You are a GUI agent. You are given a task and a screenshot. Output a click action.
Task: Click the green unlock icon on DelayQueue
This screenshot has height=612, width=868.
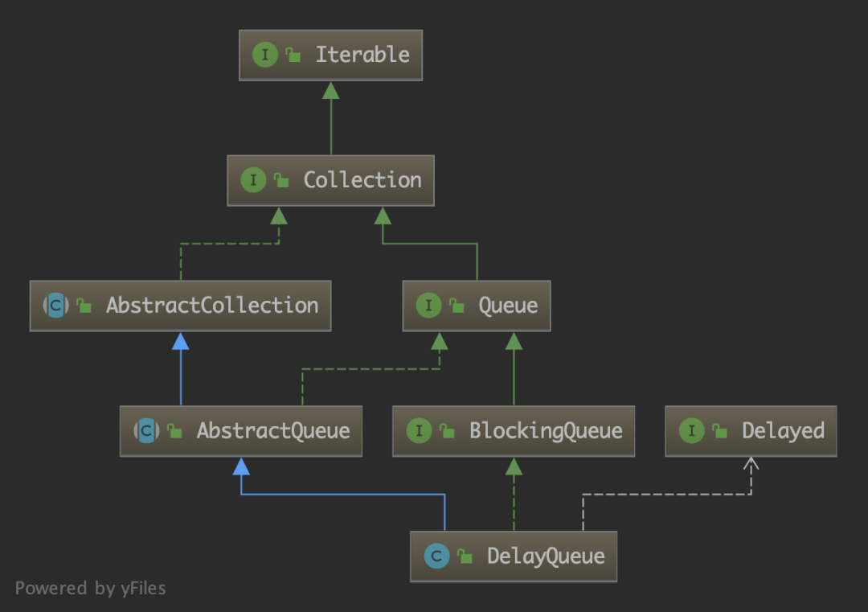[x=465, y=556]
